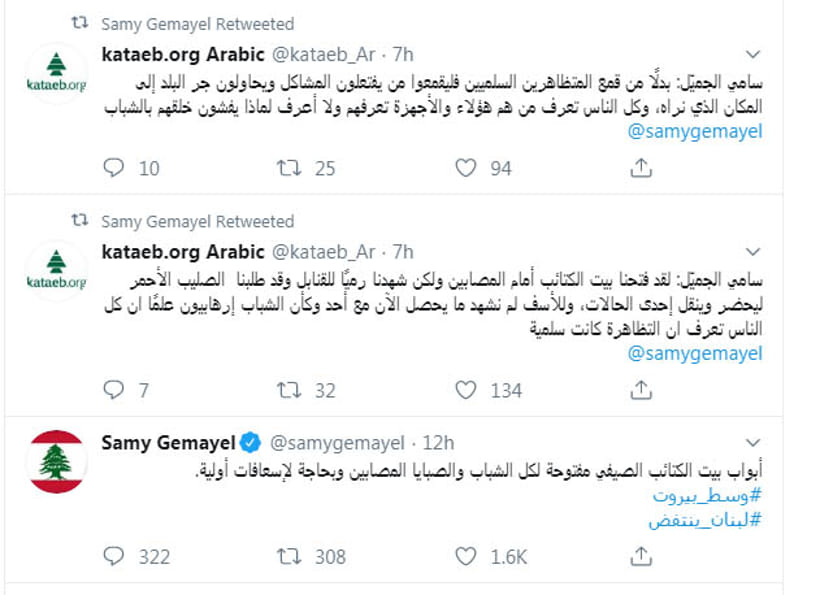Retweet Samy Gemayel's tweet with 308 retweets

coord(289,556)
